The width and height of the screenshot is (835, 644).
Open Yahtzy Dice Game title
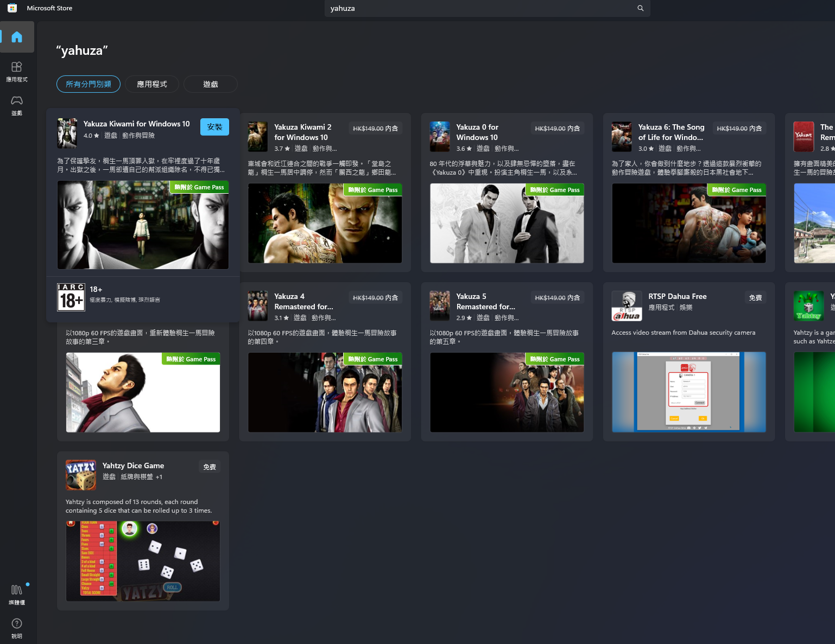click(x=134, y=466)
